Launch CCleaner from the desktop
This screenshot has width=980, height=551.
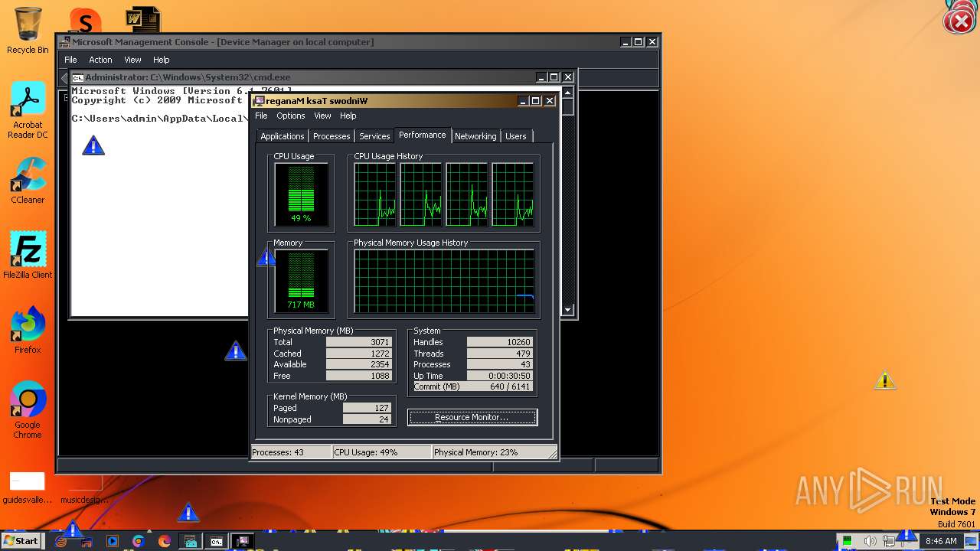pos(28,181)
